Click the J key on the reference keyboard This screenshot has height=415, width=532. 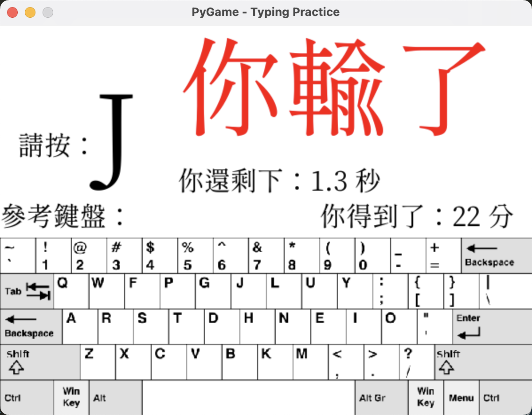click(249, 291)
